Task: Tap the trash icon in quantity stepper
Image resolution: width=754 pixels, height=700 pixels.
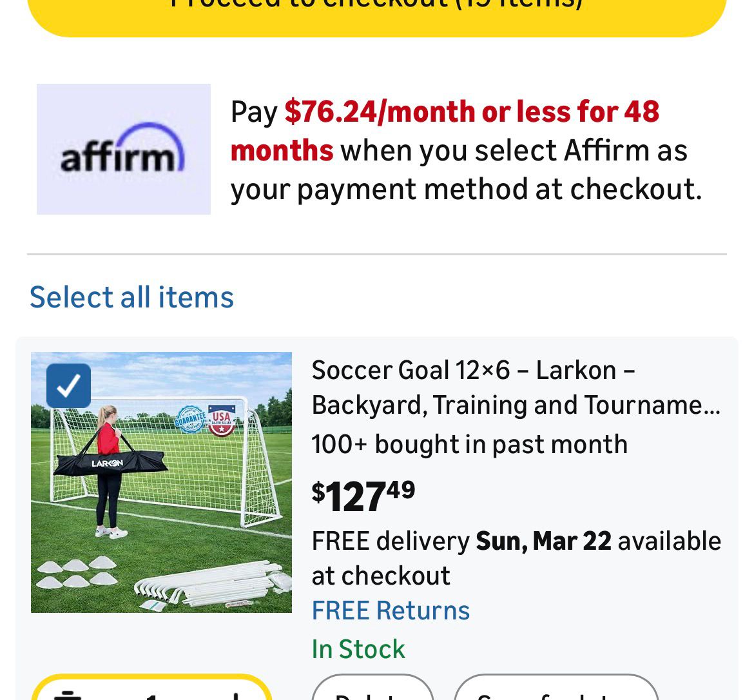Action: click(68, 695)
